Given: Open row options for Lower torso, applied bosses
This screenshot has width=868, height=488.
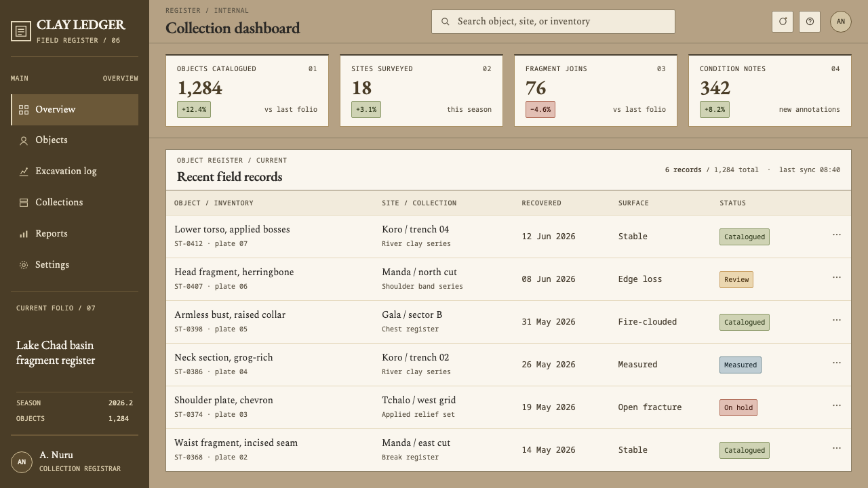Looking at the screenshot, I should [837, 235].
